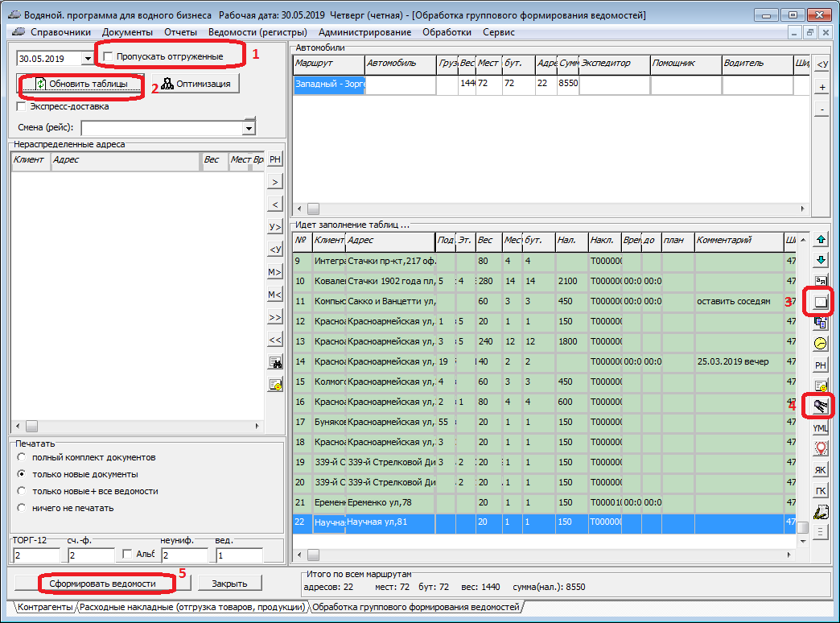The image size is (840, 623).
Task: Click the green up arrow icon
Action: 821,239
